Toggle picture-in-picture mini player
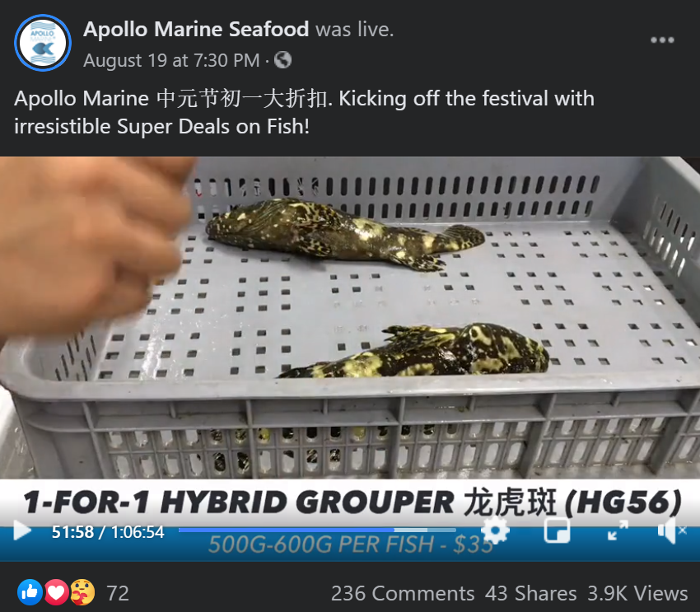Screen dimensions: 700x612 (557, 530)
